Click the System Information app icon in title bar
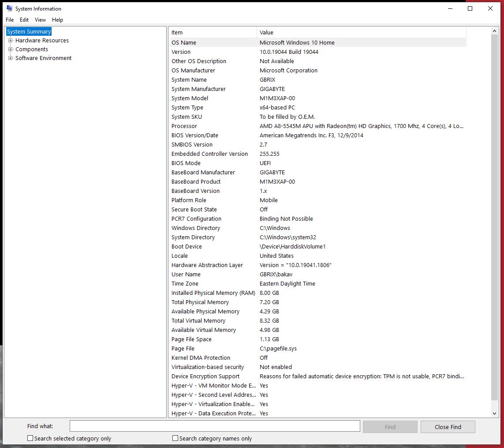 click(9, 8)
